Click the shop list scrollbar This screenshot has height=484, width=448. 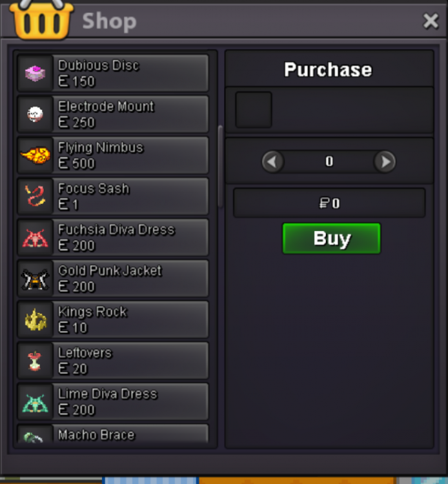tap(220, 166)
